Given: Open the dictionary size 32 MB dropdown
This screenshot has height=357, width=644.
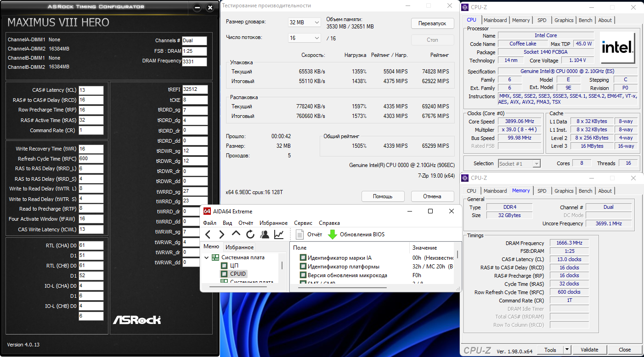Looking at the screenshot, I should point(305,22).
